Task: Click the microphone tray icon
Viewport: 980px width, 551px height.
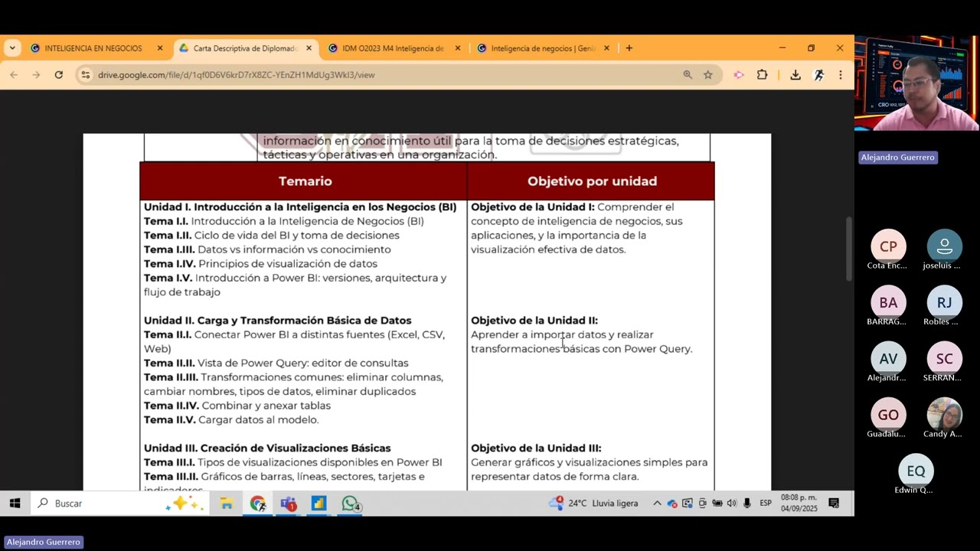Action: (747, 504)
